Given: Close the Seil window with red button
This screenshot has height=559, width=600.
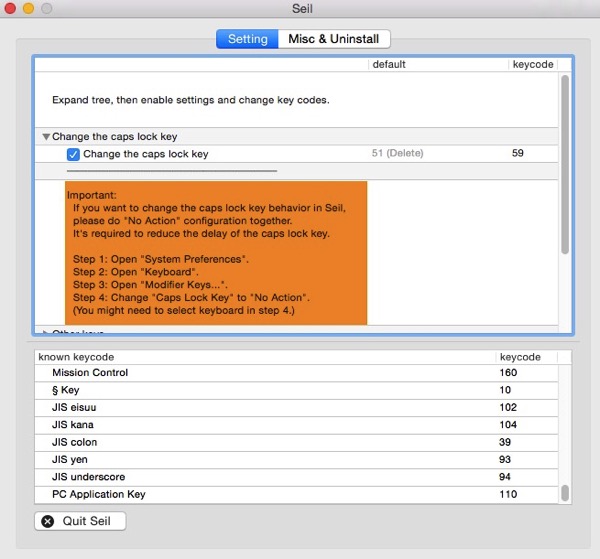Looking at the screenshot, I should coord(10,8).
